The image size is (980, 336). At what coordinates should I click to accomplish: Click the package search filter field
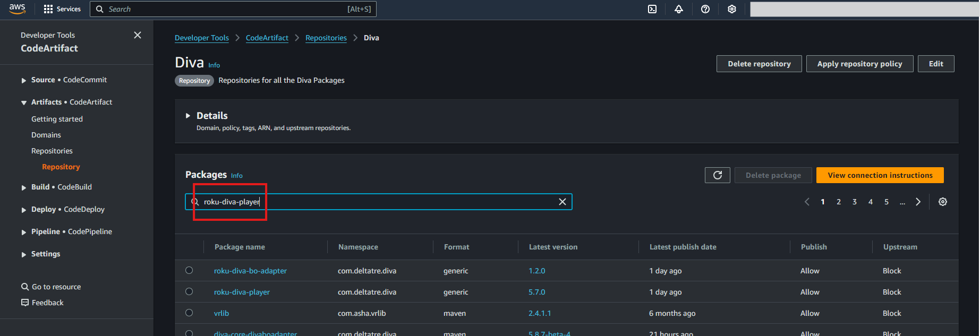tap(378, 202)
